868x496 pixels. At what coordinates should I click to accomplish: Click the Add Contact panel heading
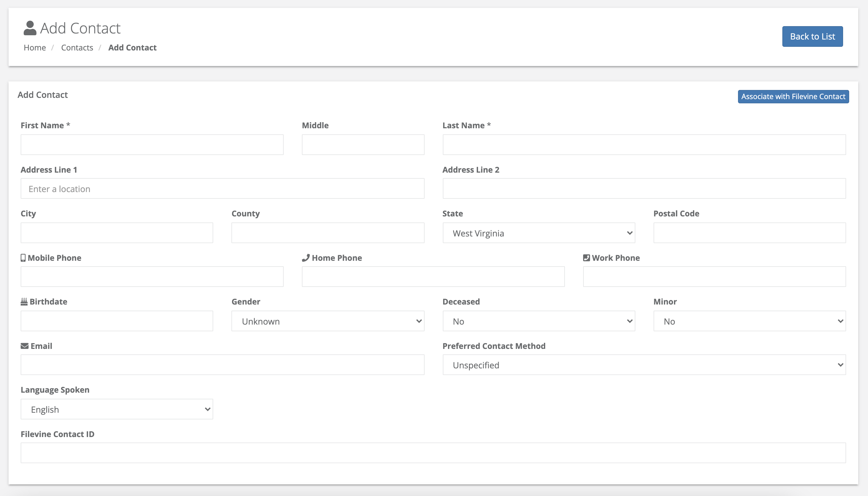[x=43, y=95]
